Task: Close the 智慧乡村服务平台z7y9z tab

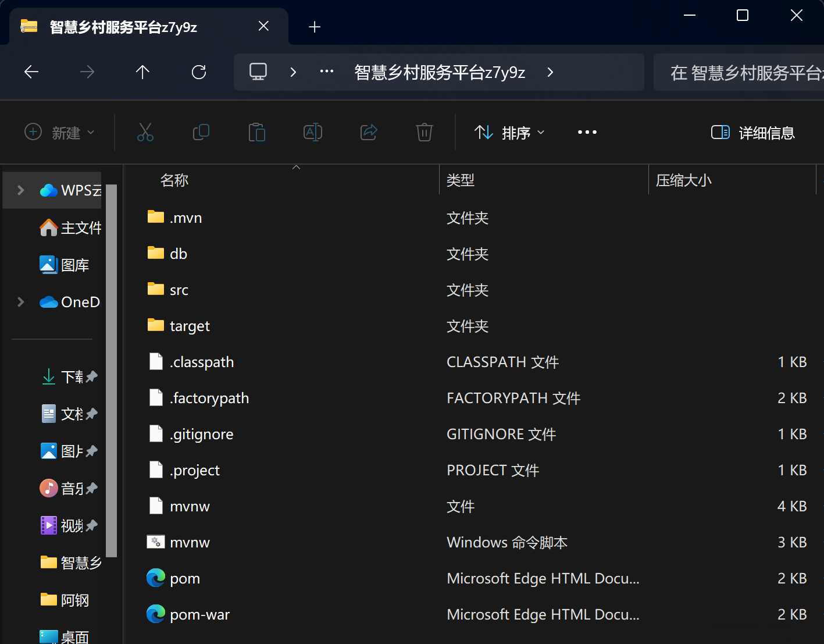Action: pos(263,26)
